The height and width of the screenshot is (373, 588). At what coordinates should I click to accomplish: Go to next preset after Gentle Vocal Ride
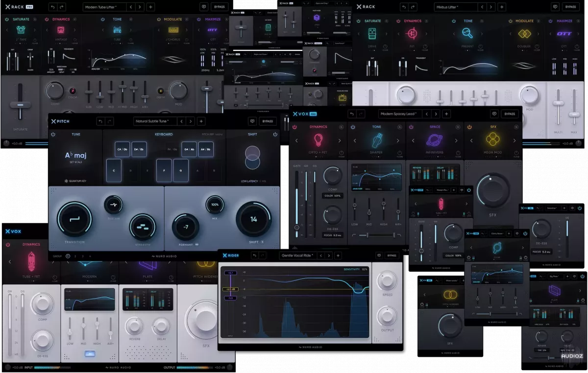(x=329, y=256)
